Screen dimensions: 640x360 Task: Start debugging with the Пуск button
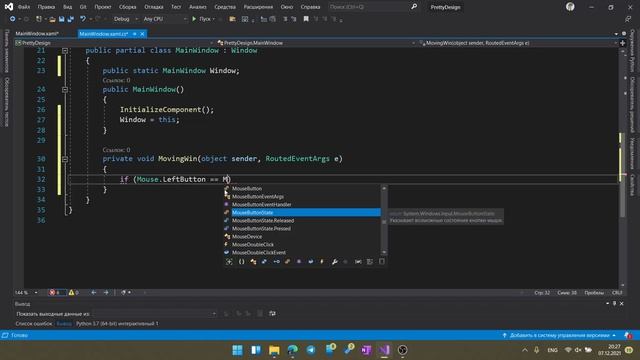click(x=203, y=19)
